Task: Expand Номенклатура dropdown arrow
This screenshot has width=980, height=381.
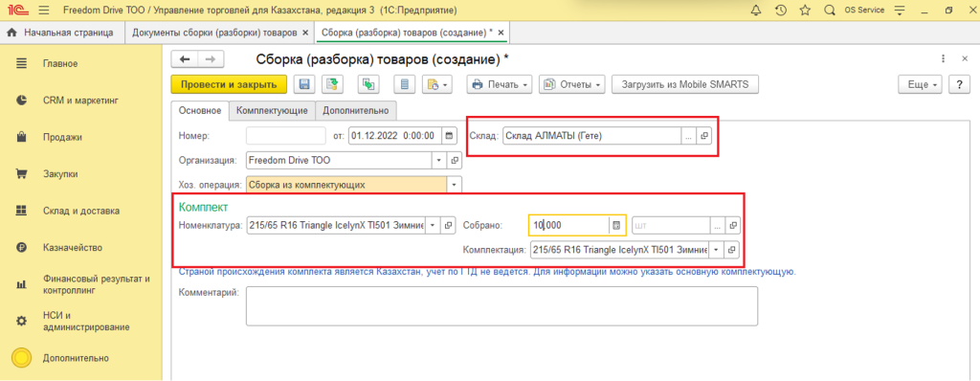Action: 433,225
